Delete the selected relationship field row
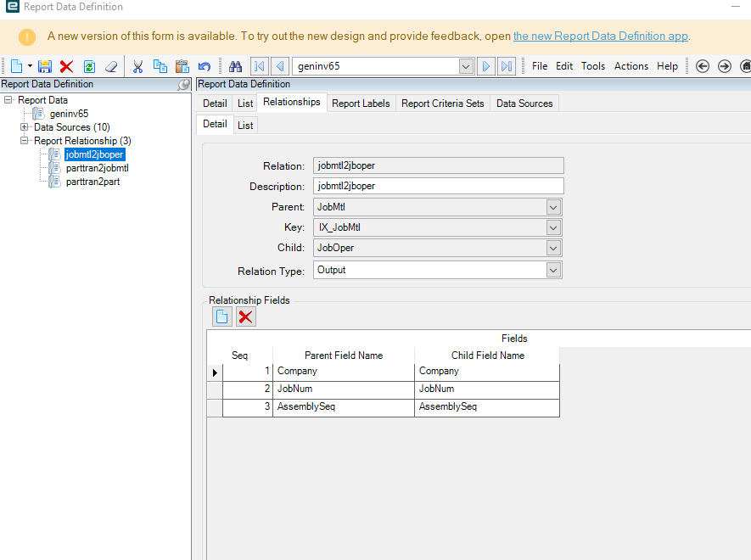Image resolution: width=751 pixels, height=560 pixels. (245, 316)
